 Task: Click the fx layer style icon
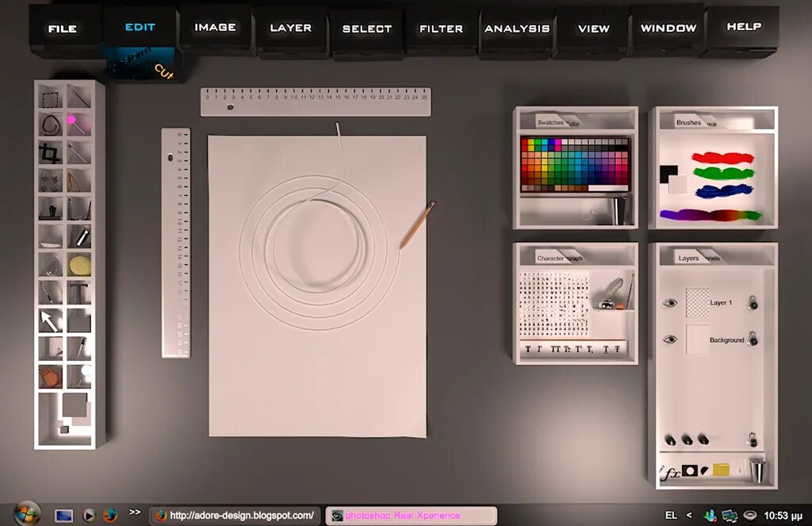(x=669, y=473)
